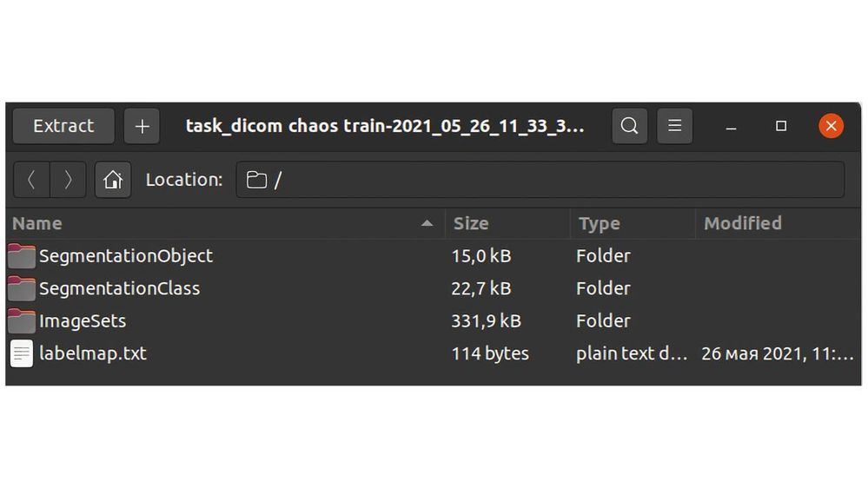Image resolution: width=868 pixels, height=488 pixels.
Task: Click the SegmentationClass folder icon
Action: point(22,288)
